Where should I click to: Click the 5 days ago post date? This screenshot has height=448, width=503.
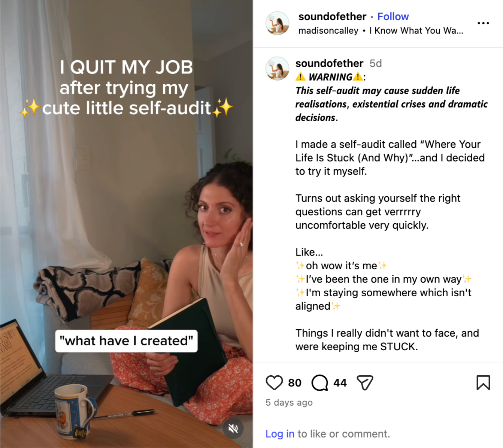289,403
